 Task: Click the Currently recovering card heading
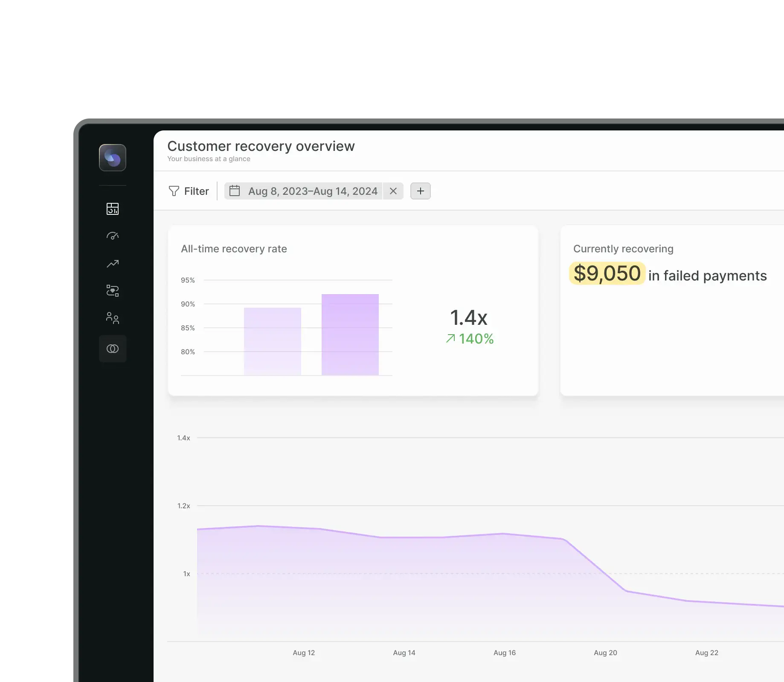click(x=623, y=249)
